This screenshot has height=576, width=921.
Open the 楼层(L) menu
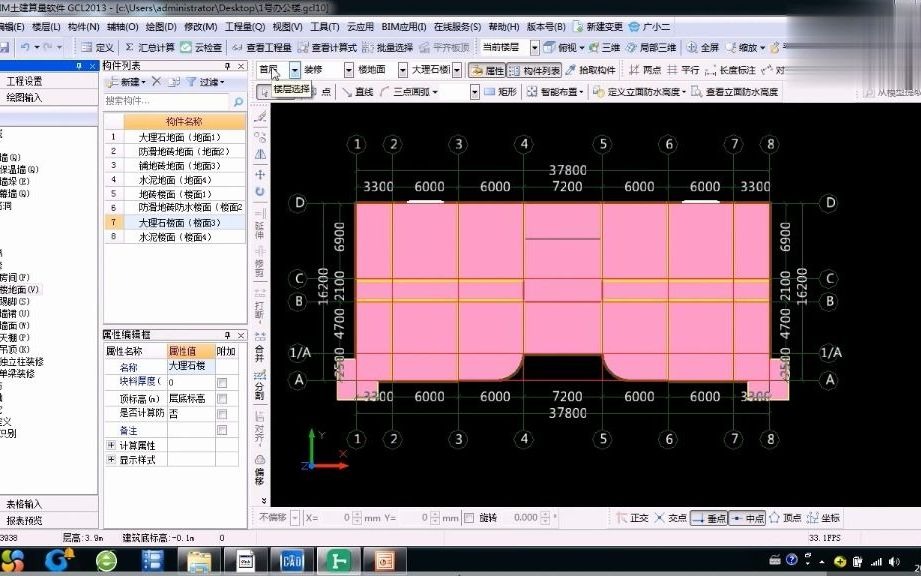[46, 27]
